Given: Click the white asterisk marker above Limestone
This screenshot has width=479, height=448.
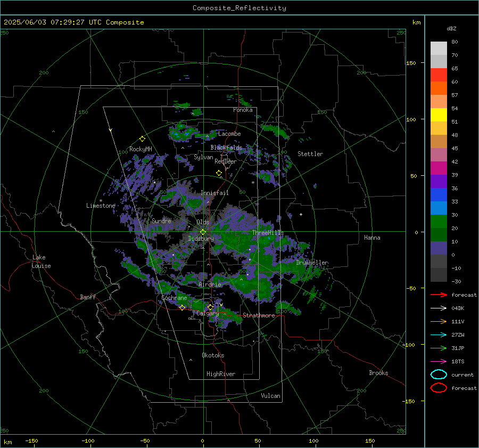Looking at the screenshot, I should tap(101, 201).
